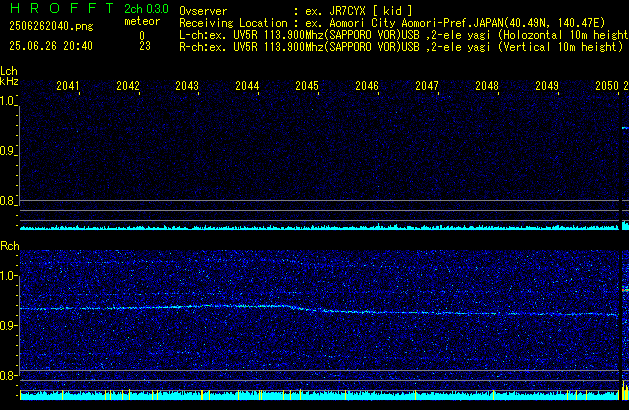Viewport: 629px width, 410px height.
Task: Click meteor count value 23
Action: pyautogui.click(x=145, y=46)
